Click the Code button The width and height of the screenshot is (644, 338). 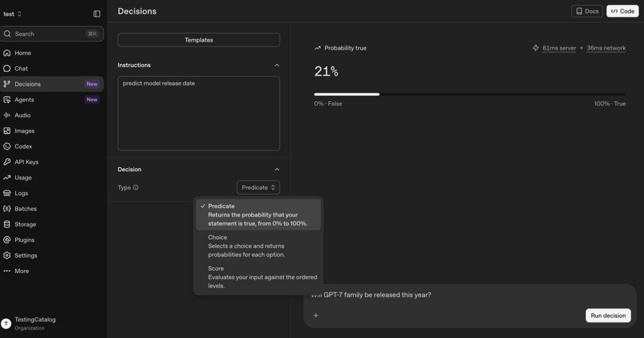(x=623, y=11)
